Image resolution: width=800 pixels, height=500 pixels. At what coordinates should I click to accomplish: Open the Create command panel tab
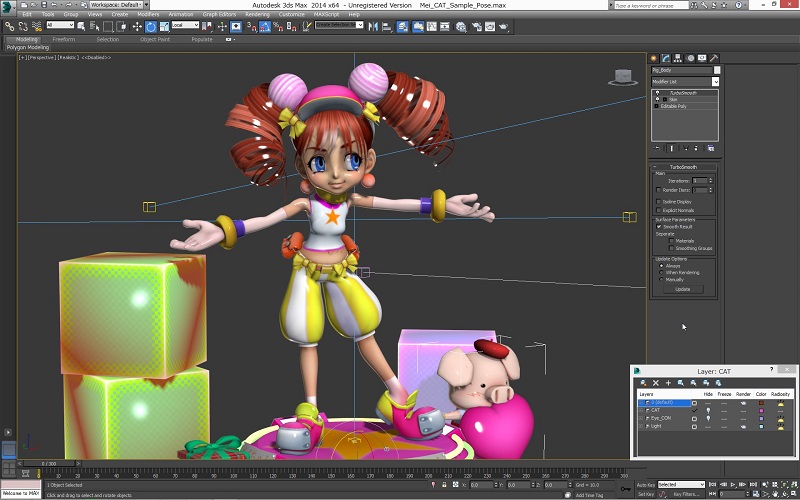[653, 58]
